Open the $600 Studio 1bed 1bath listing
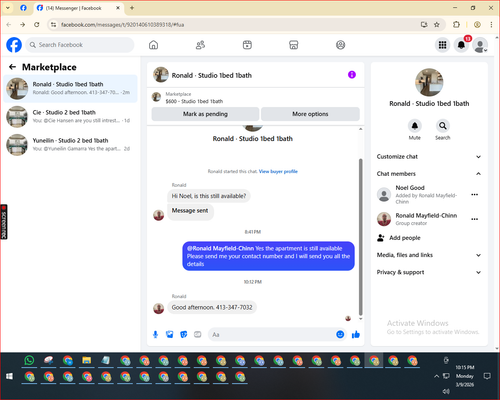The width and height of the screenshot is (500, 400). point(194,101)
